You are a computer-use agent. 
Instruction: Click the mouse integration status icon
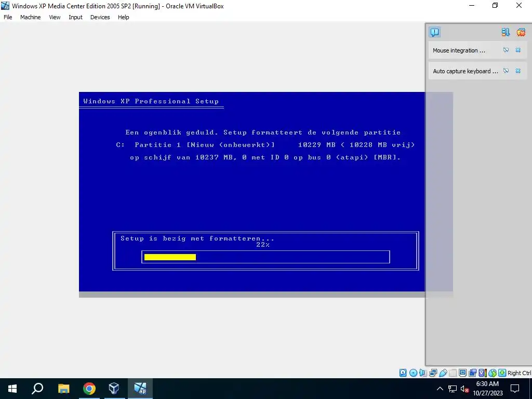[493, 373]
